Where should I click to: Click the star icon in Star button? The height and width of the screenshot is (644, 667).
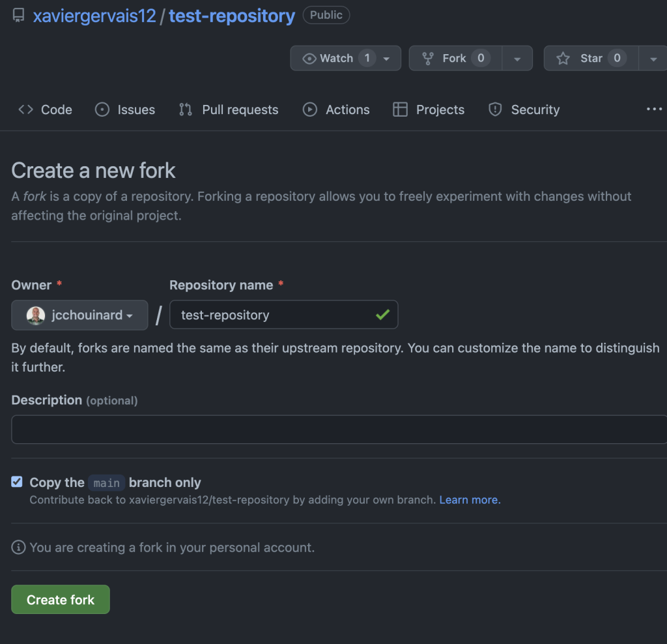click(x=563, y=58)
